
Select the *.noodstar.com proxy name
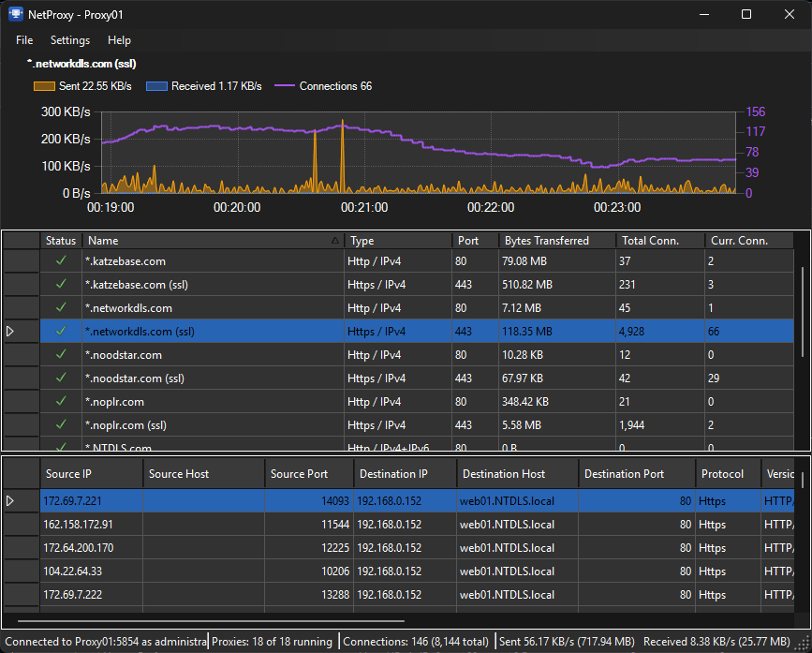[x=124, y=355]
